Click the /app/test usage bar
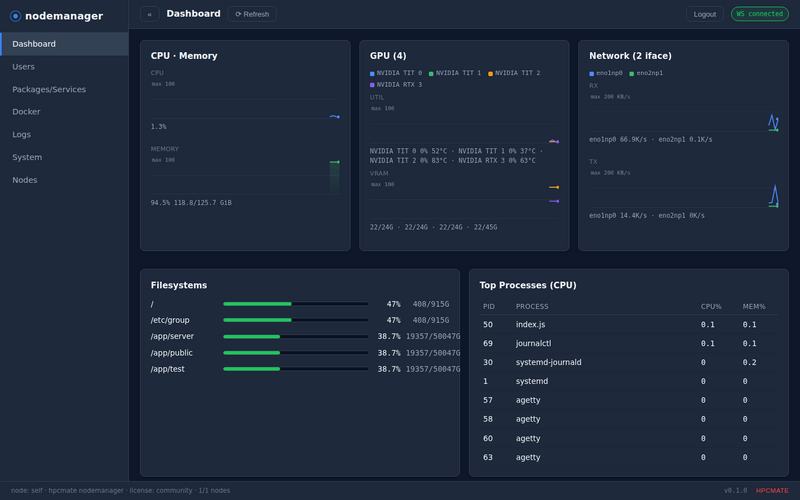 click(296, 369)
